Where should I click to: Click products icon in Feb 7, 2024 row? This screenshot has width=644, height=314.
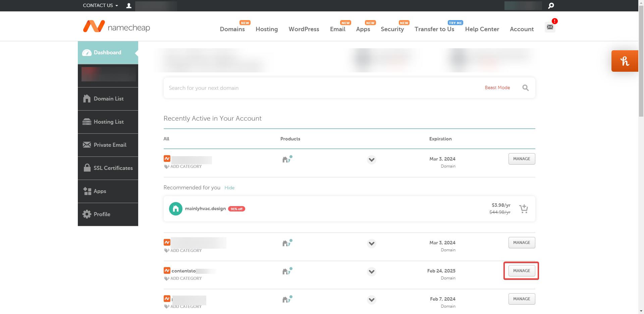click(287, 299)
